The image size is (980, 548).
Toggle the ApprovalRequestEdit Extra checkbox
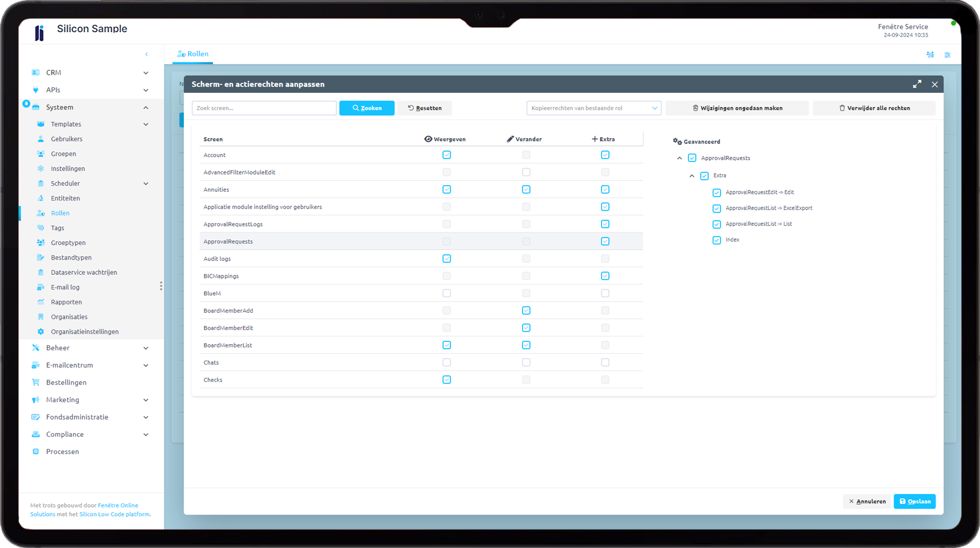tap(716, 192)
